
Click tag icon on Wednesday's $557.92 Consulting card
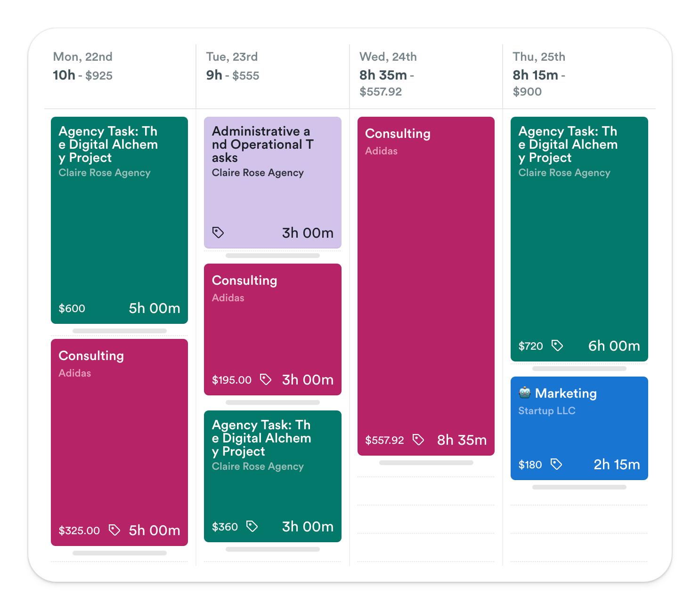(x=418, y=440)
